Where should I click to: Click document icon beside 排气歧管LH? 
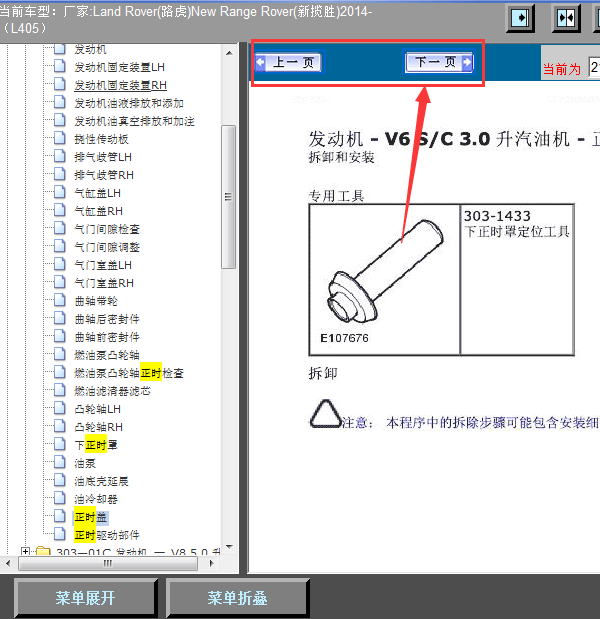coord(60,156)
